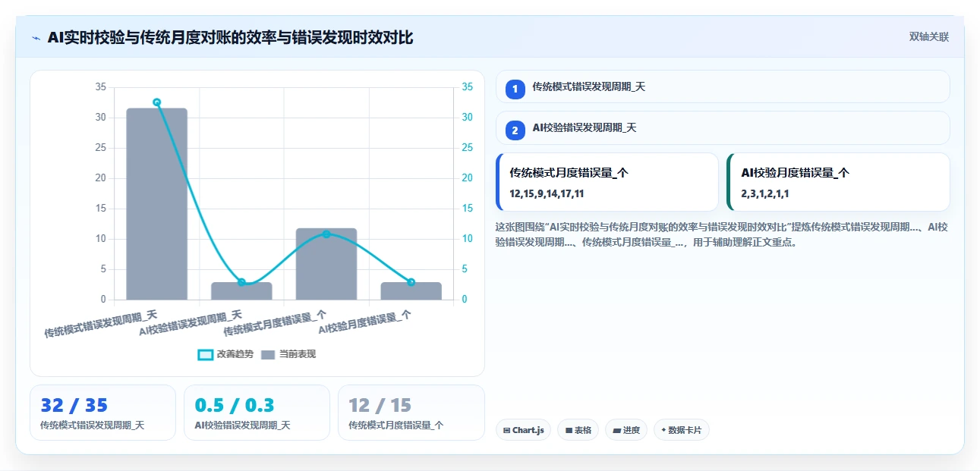The height and width of the screenshot is (471, 980).
Task: Click the tallest bar for 传统模式错误发现周期
Action: (x=156, y=204)
